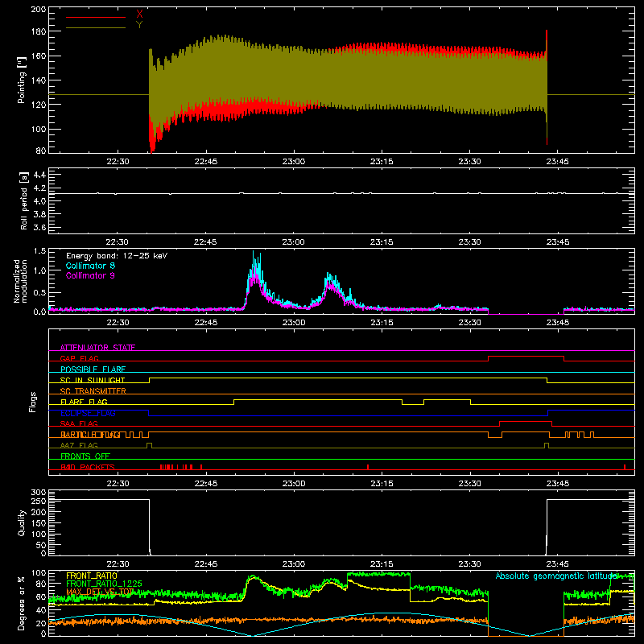The height and width of the screenshot is (644, 644).
Task: Click the 200 value on Pointing axis
Action: [38, 9]
